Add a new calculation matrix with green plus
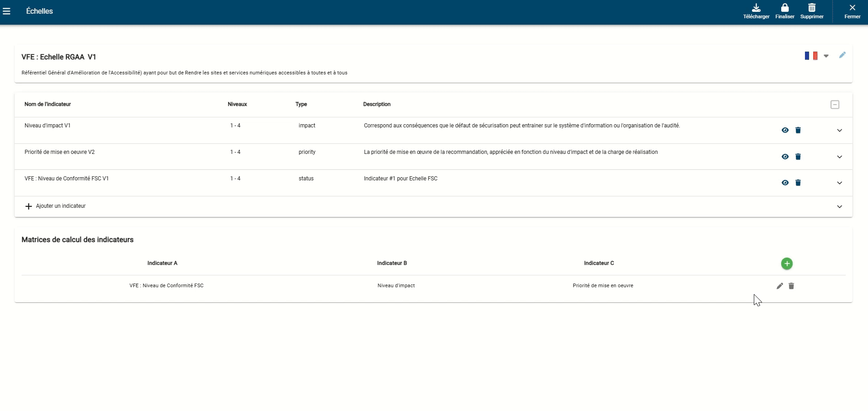 pyautogui.click(x=786, y=263)
